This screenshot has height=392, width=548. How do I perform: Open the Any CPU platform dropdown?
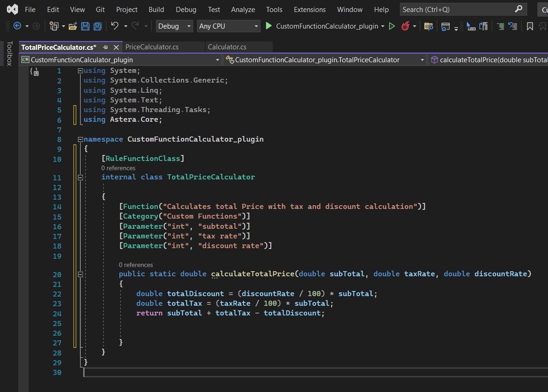[x=229, y=26]
